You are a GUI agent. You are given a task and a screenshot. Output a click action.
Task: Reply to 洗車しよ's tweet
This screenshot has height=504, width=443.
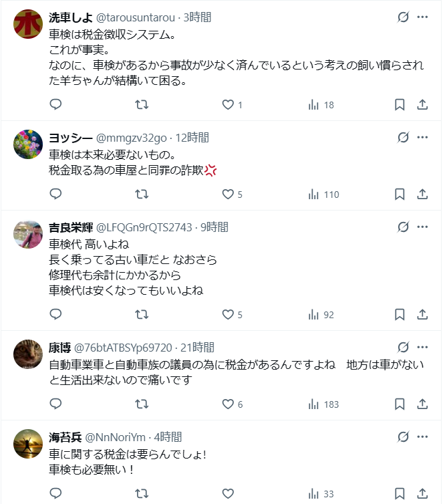click(x=56, y=105)
